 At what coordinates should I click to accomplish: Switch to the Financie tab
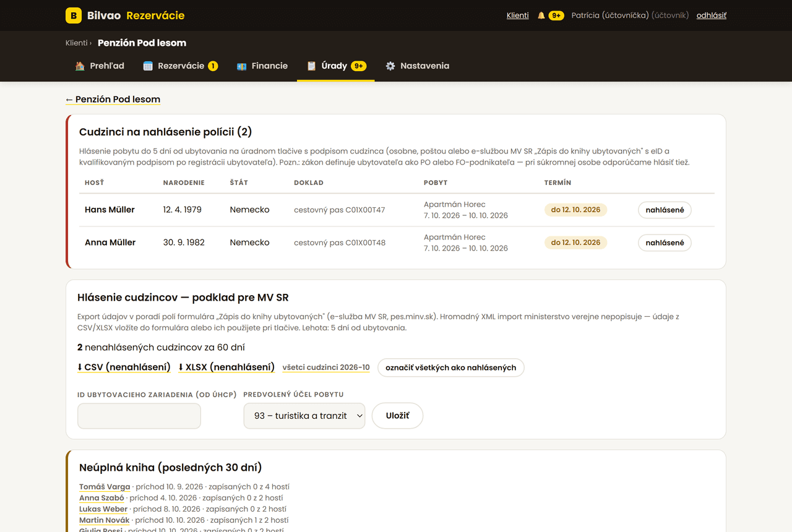click(262, 66)
